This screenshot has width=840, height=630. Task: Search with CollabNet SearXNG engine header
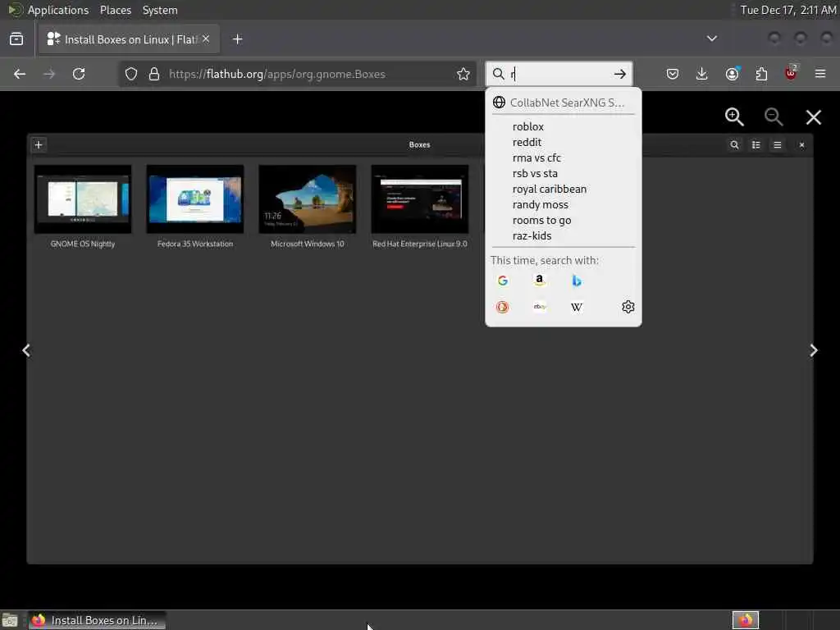(563, 103)
